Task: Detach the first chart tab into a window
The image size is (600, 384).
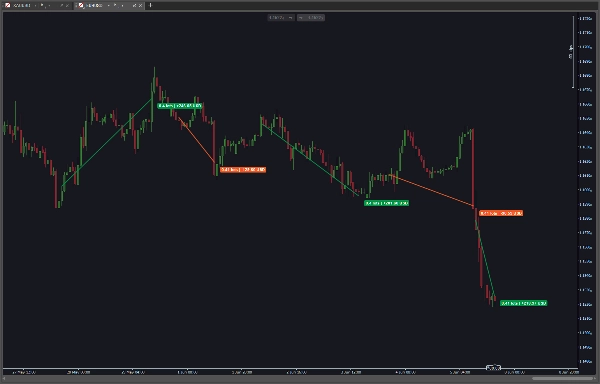Action: click(x=61, y=5)
